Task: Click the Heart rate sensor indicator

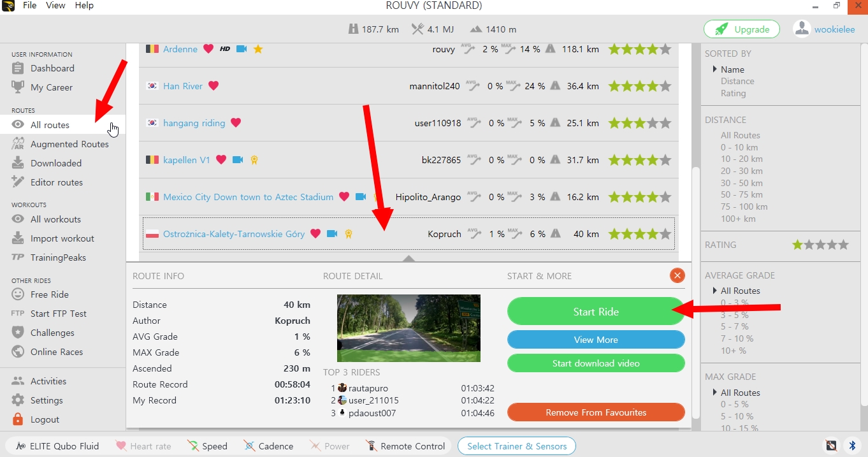Action: coord(143,446)
